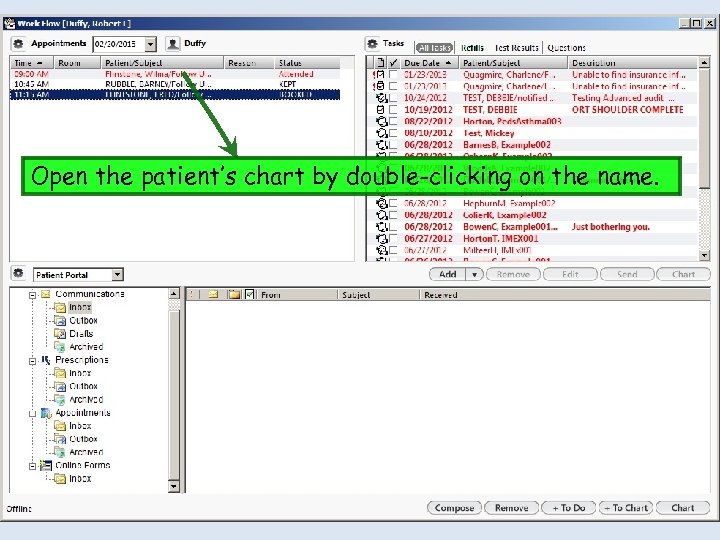Select Flinstone, Wilma 09:00 AM appointment

click(175, 74)
